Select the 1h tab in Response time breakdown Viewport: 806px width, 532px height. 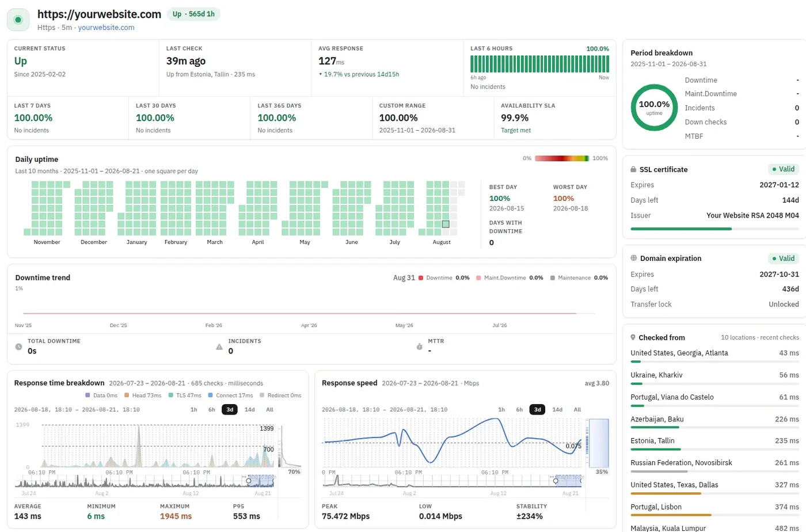click(194, 409)
